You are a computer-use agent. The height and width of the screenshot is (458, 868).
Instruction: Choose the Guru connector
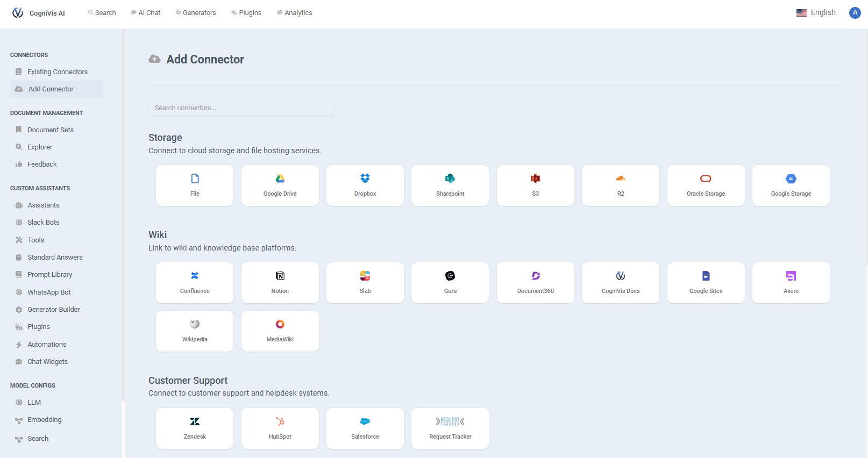(x=450, y=283)
